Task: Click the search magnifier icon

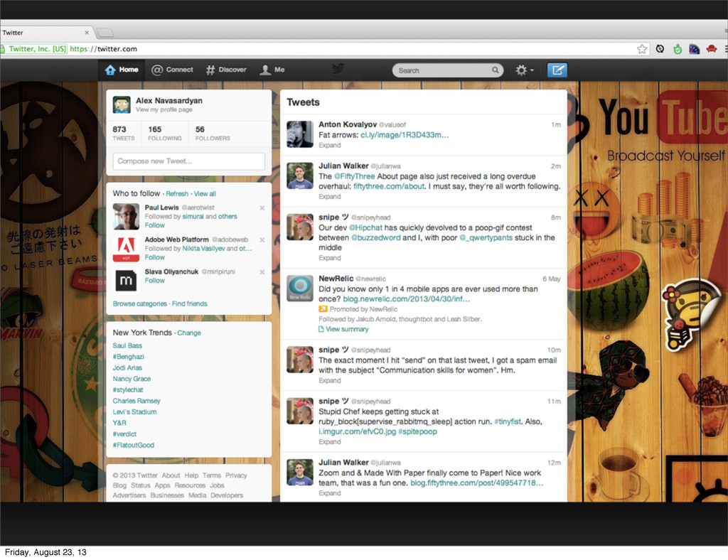Action: 496,70
